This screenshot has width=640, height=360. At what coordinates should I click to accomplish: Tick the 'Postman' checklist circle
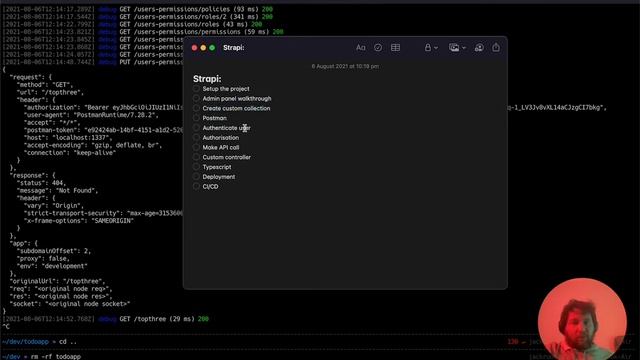click(x=196, y=118)
